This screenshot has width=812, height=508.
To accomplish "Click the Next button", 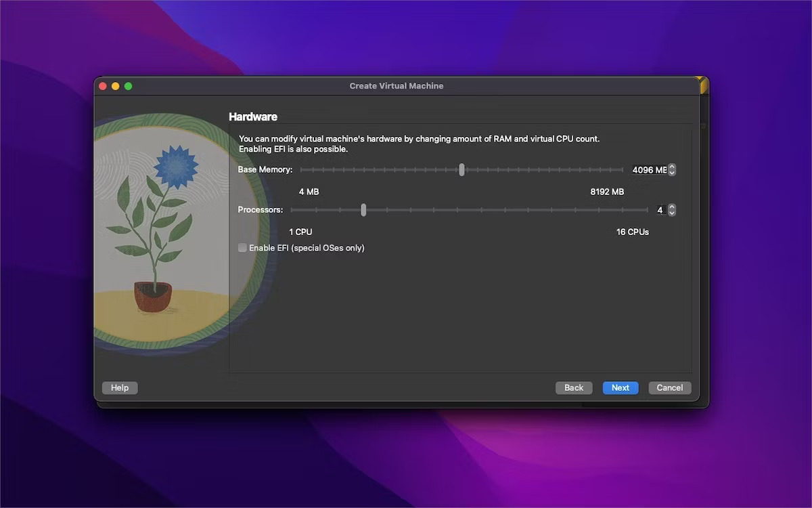I will (x=620, y=387).
